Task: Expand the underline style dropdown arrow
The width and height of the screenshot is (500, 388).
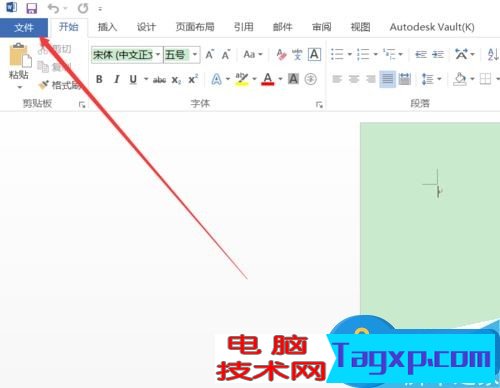Action: tap(146, 79)
